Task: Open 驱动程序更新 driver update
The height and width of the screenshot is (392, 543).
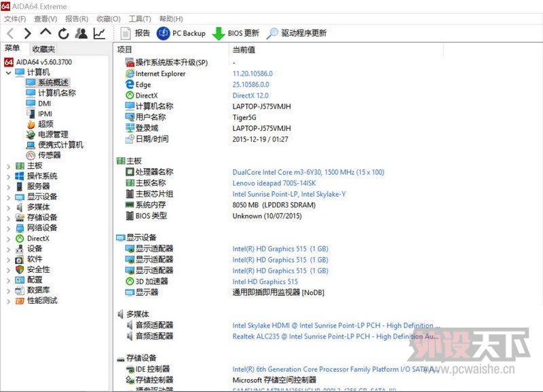Action: click(x=297, y=33)
